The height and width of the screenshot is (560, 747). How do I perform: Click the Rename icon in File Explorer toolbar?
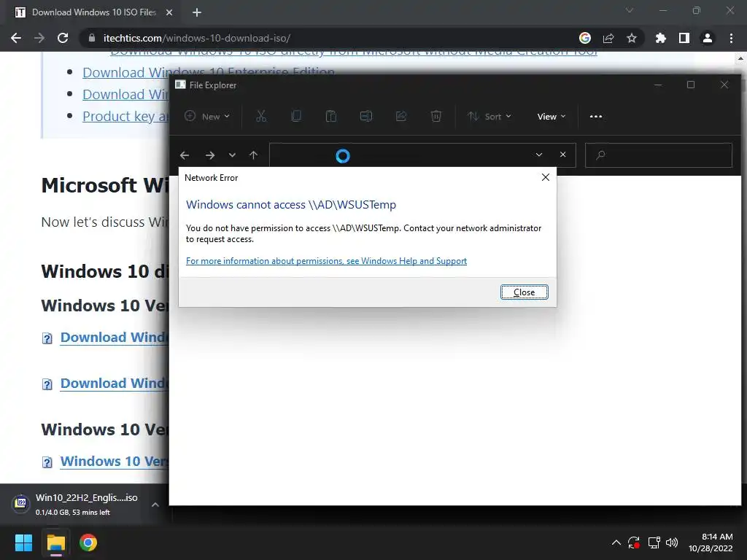pyautogui.click(x=366, y=116)
